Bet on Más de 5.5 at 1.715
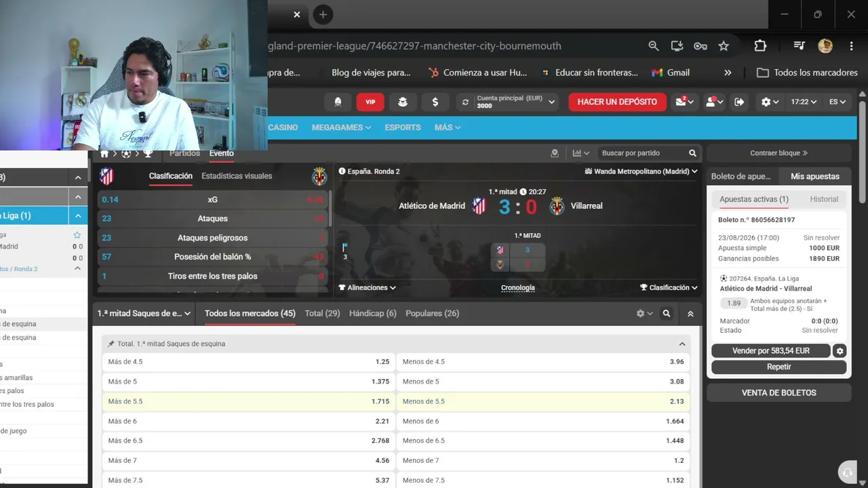Image resolution: width=868 pixels, height=488 pixels. pos(248,401)
